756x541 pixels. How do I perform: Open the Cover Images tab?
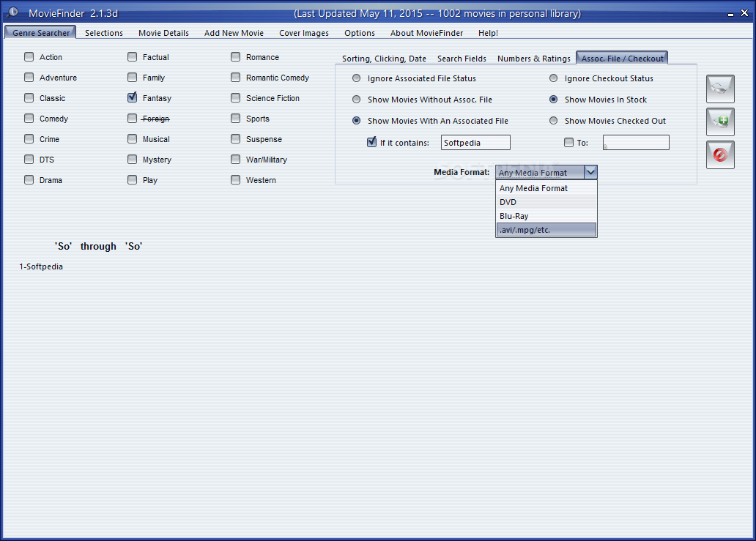click(304, 33)
